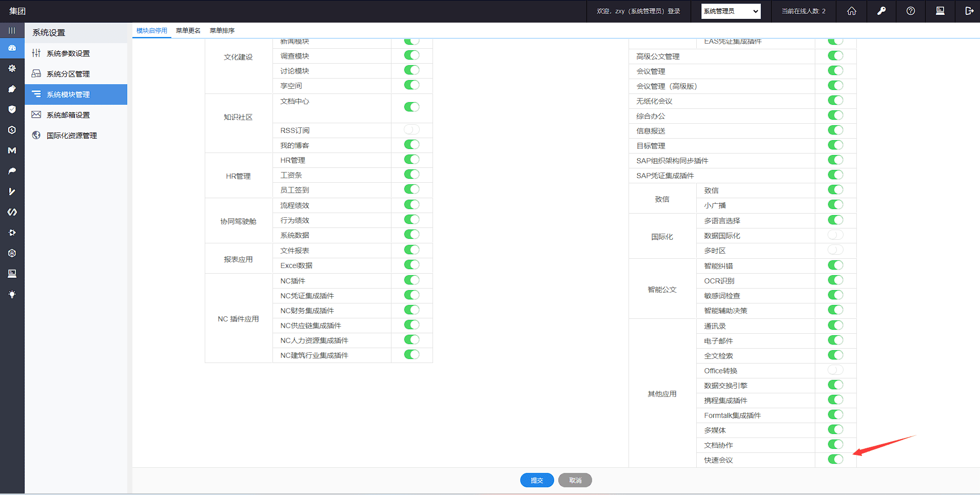Enable the 数据国际化 switch

pyautogui.click(x=835, y=235)
